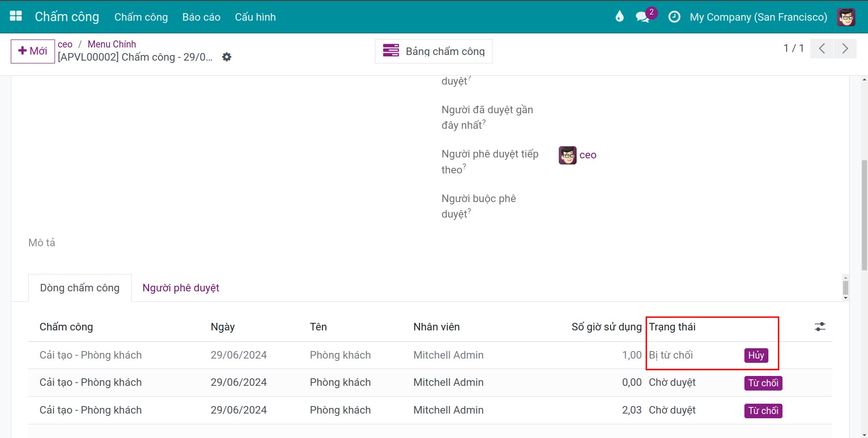Sort by the Tên column header
Screen dimensions: 868x438
(318, 327)
